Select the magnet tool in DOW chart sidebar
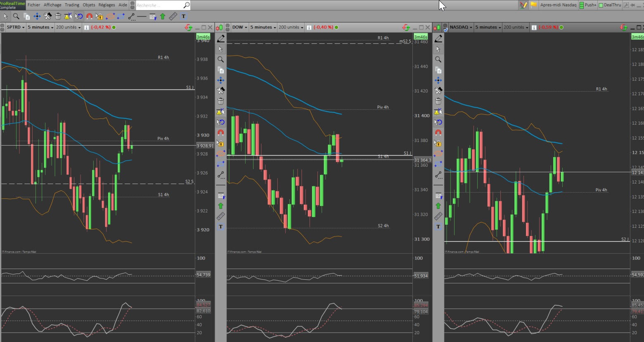 221,132
